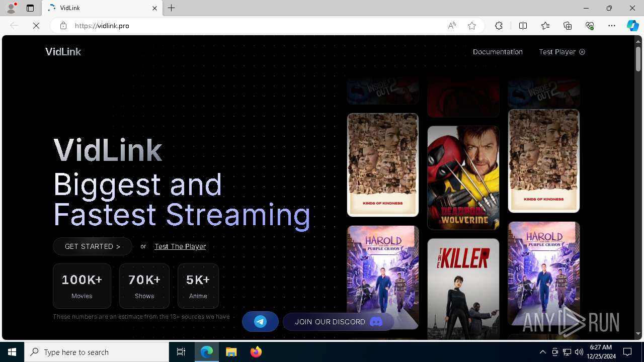Click JOIN OUR DISCORD button
The height and width of the screenshot is (362, 644).
[x=339, y=322]
